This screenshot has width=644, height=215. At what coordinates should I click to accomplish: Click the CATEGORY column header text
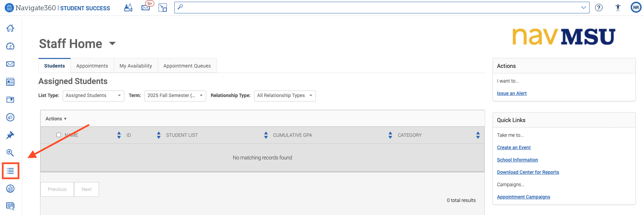410,135
